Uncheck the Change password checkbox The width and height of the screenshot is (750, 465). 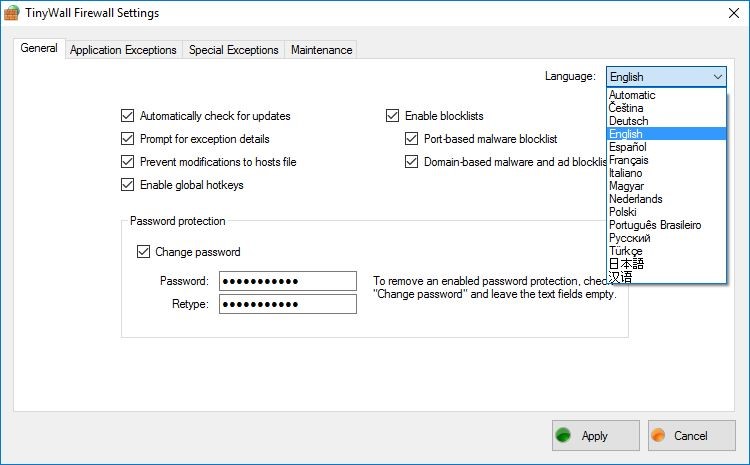[x=143, y=252]
